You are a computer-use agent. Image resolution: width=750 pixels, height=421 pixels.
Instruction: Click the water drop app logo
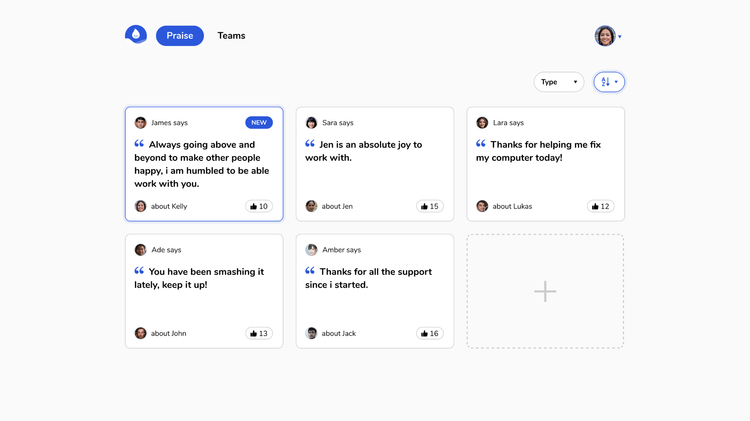[136, 35]
